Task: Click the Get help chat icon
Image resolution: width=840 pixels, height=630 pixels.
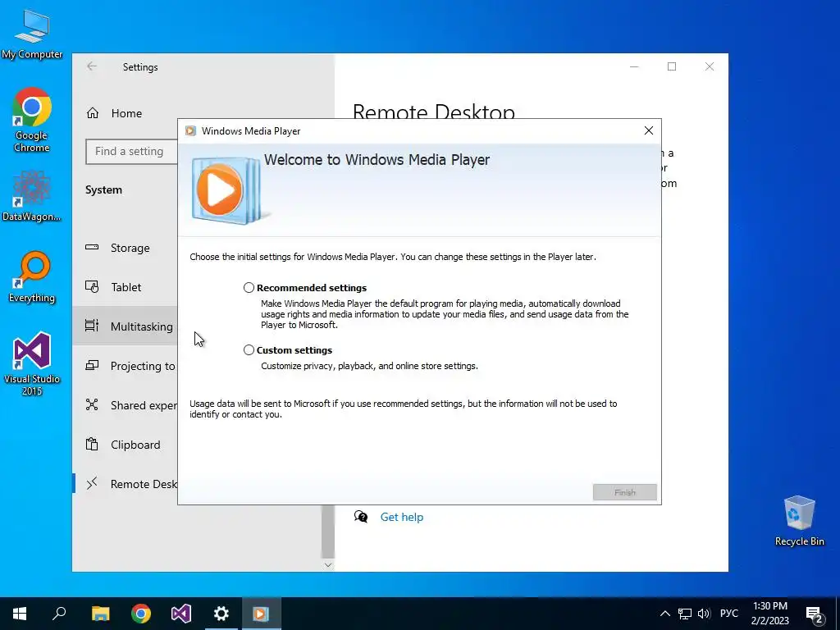Action: tap(361, 517)
